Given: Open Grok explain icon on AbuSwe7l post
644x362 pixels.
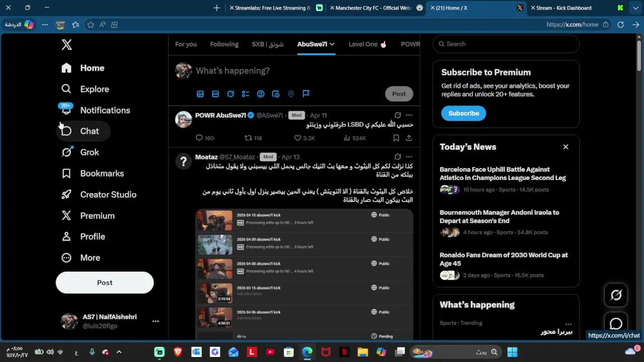Looking at the screenshot, I should 397,115.
